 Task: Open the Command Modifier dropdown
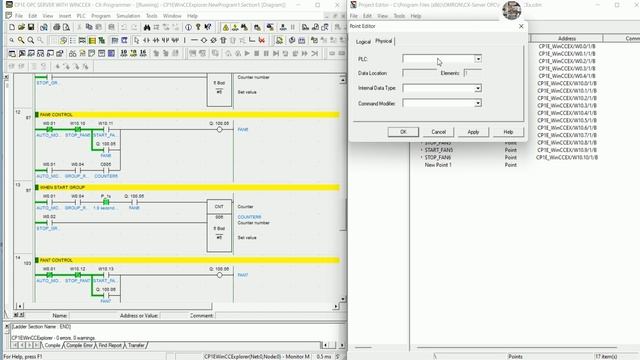coord(478,103)
